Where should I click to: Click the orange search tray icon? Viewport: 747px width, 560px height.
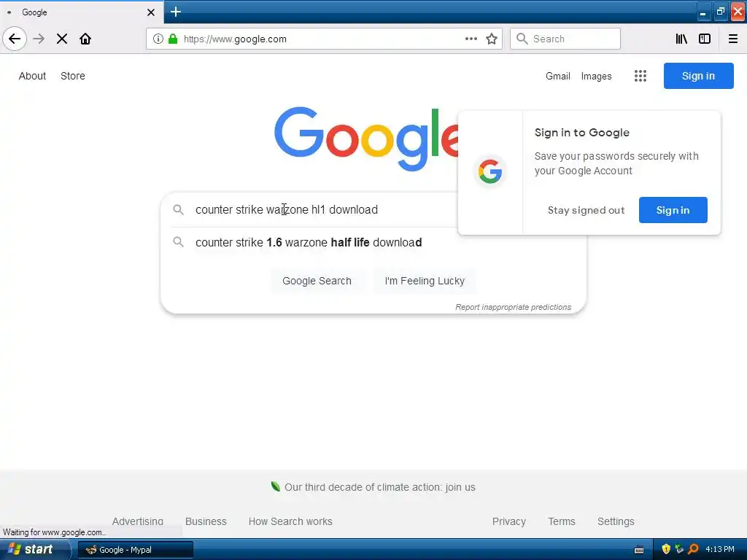693,549
